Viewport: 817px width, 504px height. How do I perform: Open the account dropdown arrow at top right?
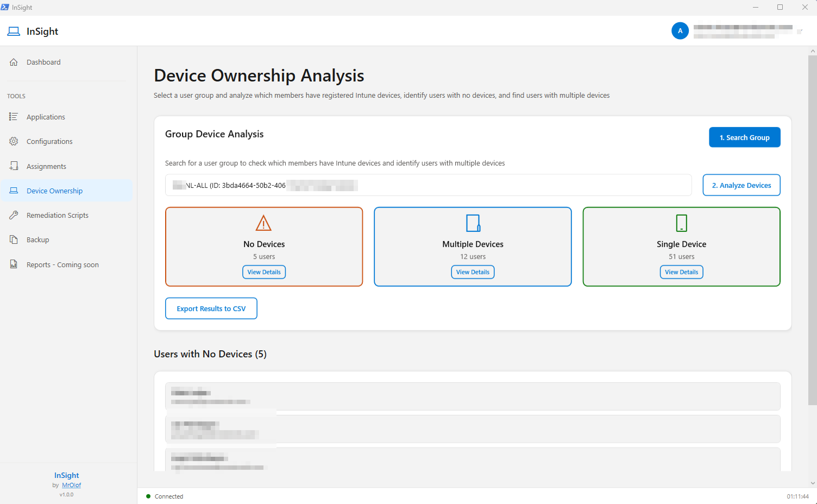pyautogui.click(x=800, y=31)
